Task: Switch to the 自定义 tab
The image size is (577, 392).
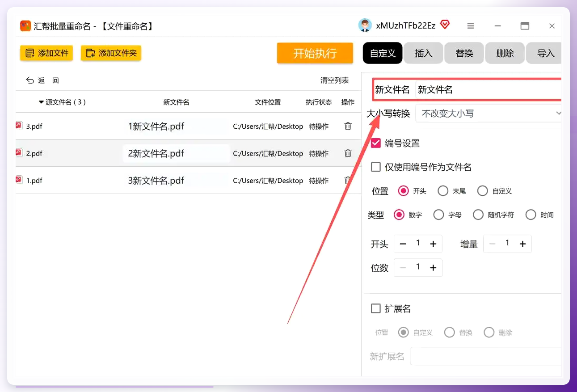Action: pos(383,53)
